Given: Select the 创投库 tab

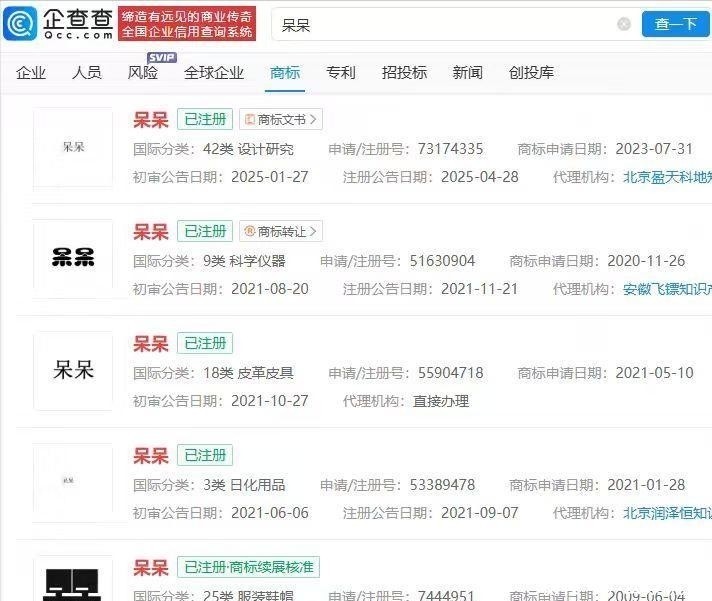Looking at the screenshot, I should coord(531,73).
